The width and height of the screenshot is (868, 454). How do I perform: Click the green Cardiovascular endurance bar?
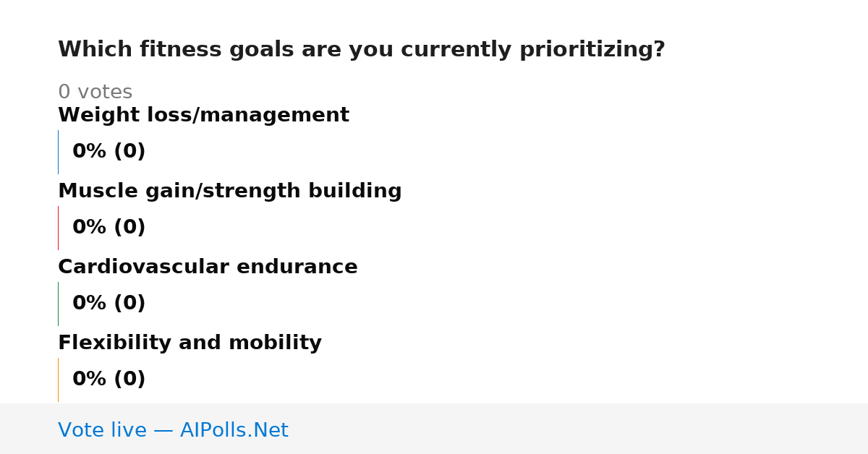pyautogui.click(x=58, y=304)
